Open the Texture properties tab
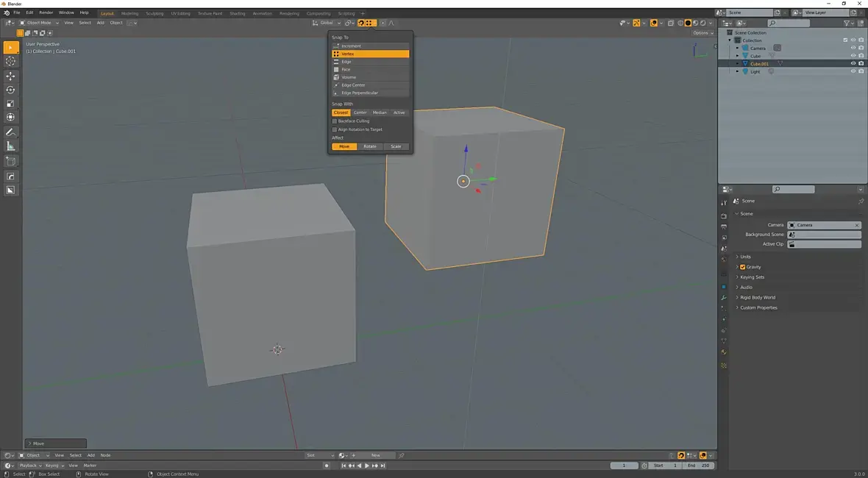Viewport: 868px width, 478px height. [x=724, y=365]
